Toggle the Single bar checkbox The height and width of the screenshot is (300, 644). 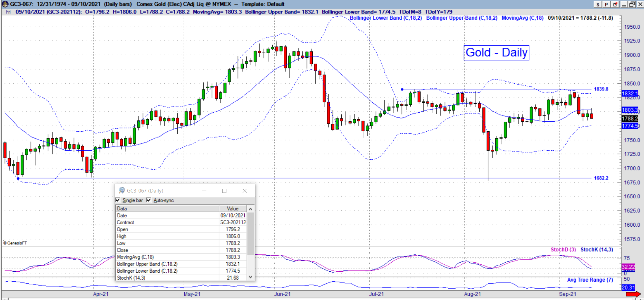118,200
